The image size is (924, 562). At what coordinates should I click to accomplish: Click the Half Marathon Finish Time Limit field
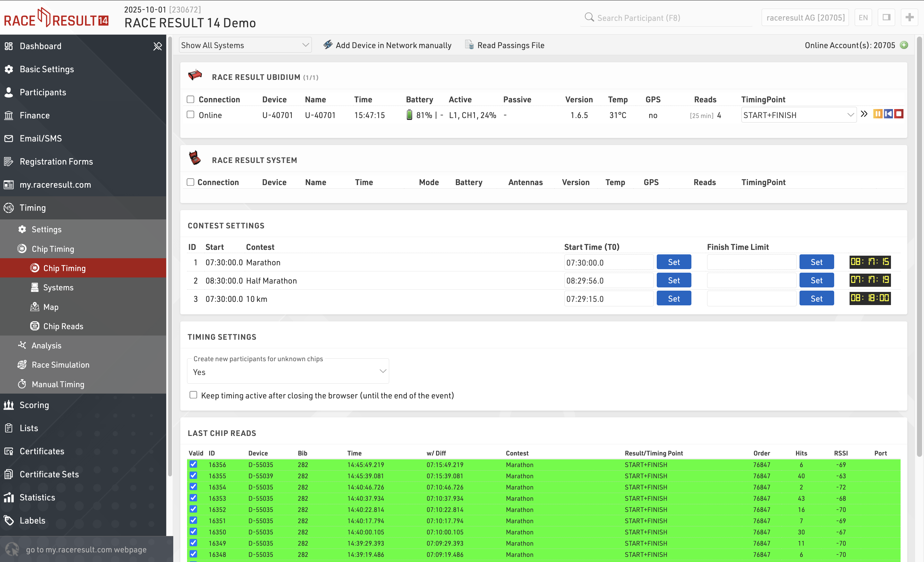coord(751,280)
